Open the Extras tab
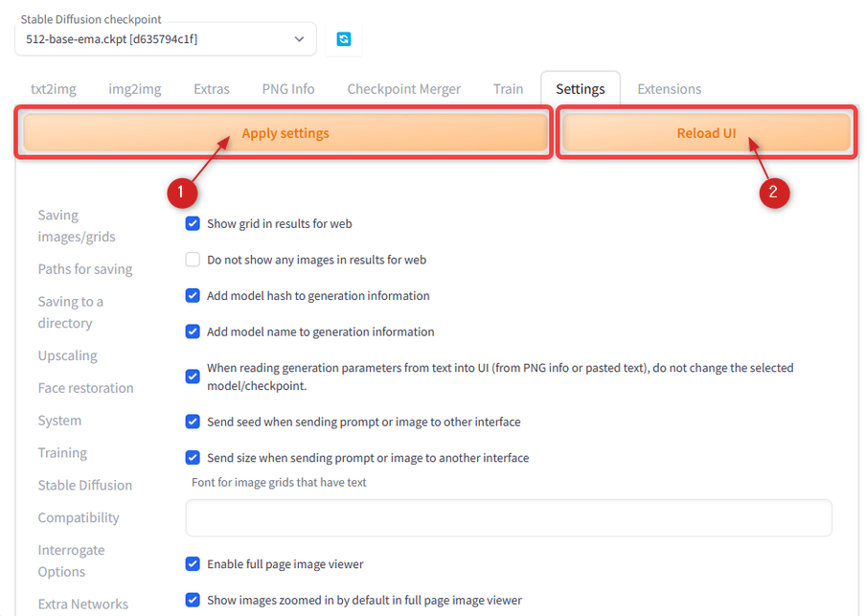Viewport: 866px width, 616px height. (x=212, y=89)
